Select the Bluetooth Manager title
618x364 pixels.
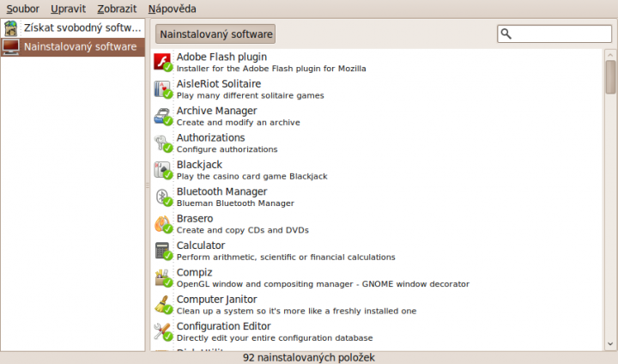click(x=222, y=191)
